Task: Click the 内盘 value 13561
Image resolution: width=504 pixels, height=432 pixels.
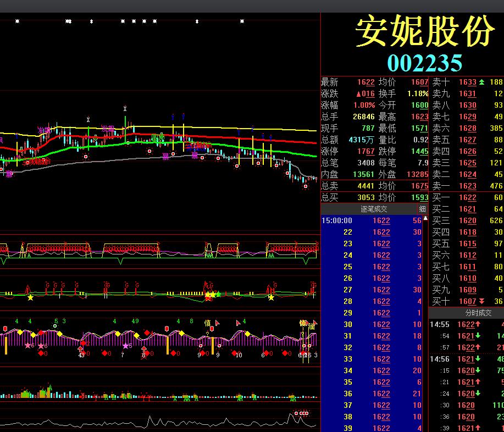Action: point(364,175)
